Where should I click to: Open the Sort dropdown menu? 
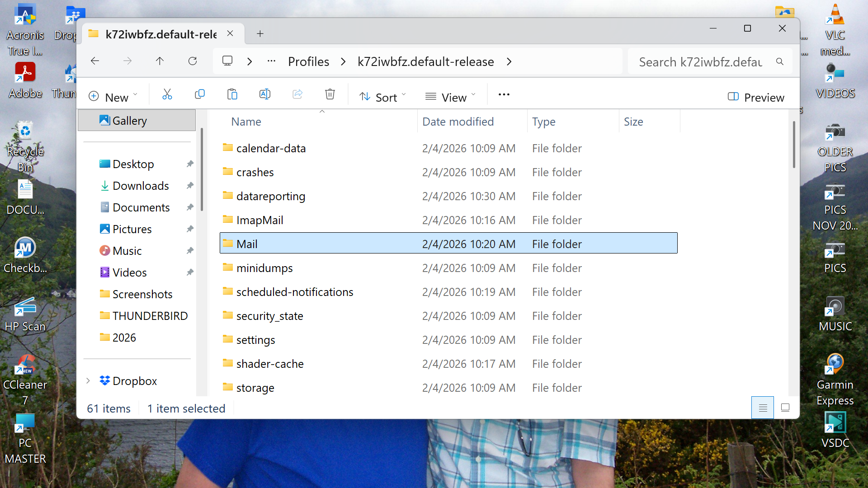(382, 97)
